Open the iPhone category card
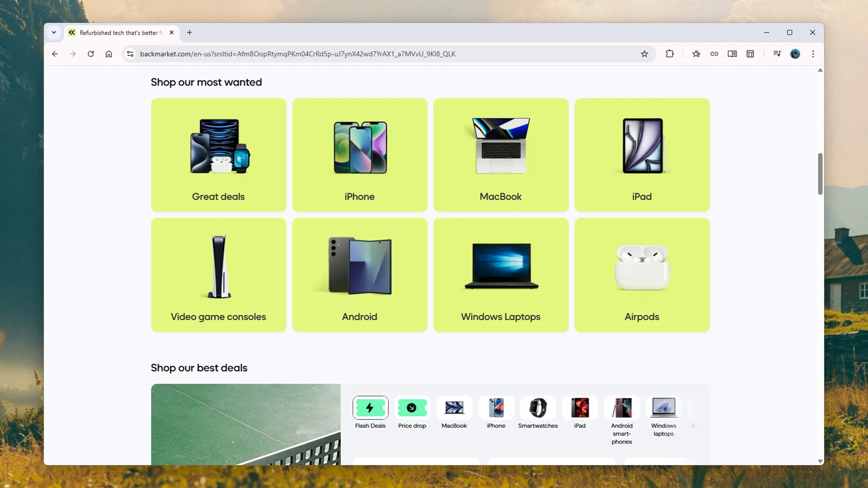Viewport: 868px width, 488px height. (360, 155)
